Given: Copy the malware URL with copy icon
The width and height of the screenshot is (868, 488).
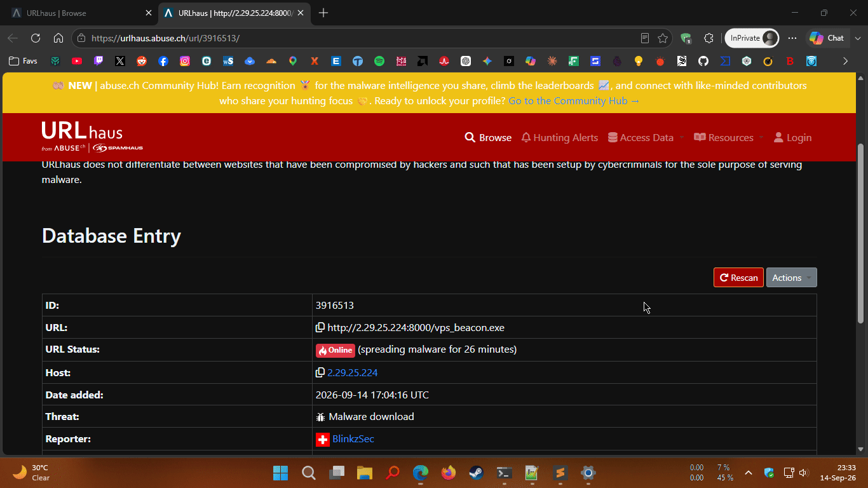Looking at the screenshot, I should pos(320,328).
